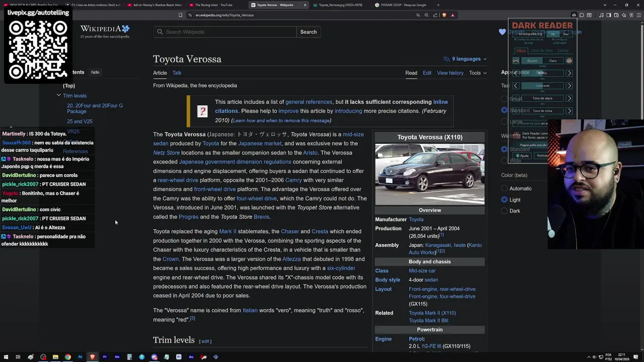Viewport: 644px width, 362px height.
Task: Toggle Dark Reader Des. off switch
Action: coord(566,34)
